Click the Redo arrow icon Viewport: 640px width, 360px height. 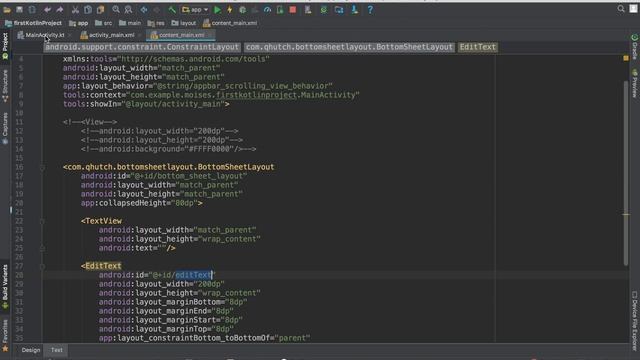60,9
